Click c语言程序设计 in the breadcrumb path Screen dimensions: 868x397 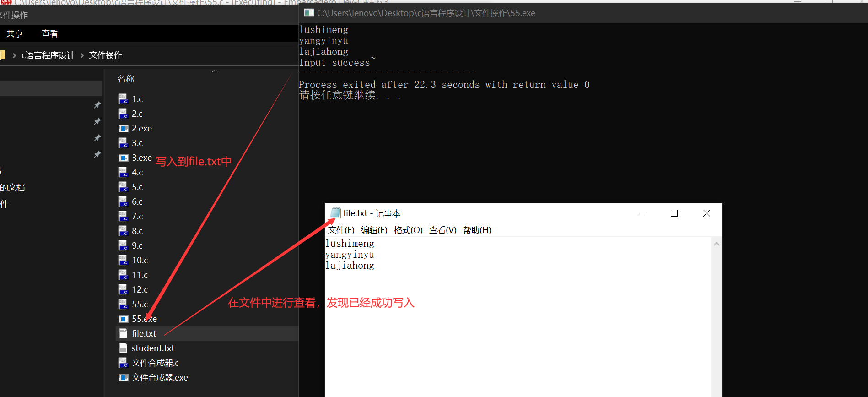click(48, 55)
